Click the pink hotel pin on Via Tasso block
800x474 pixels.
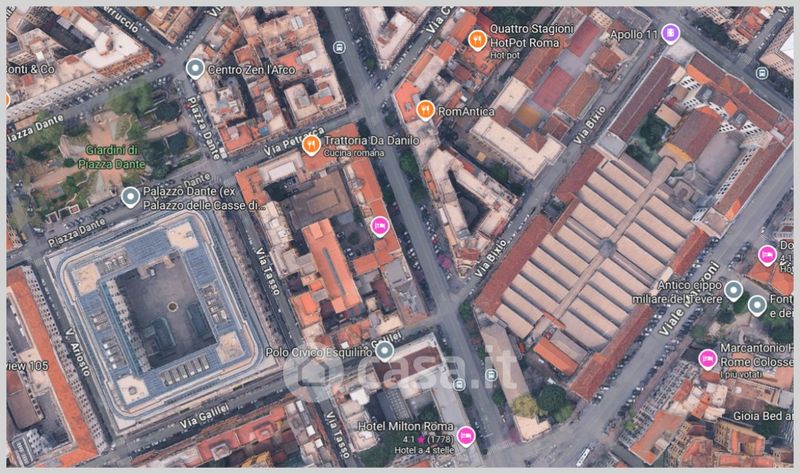[379, 226]
